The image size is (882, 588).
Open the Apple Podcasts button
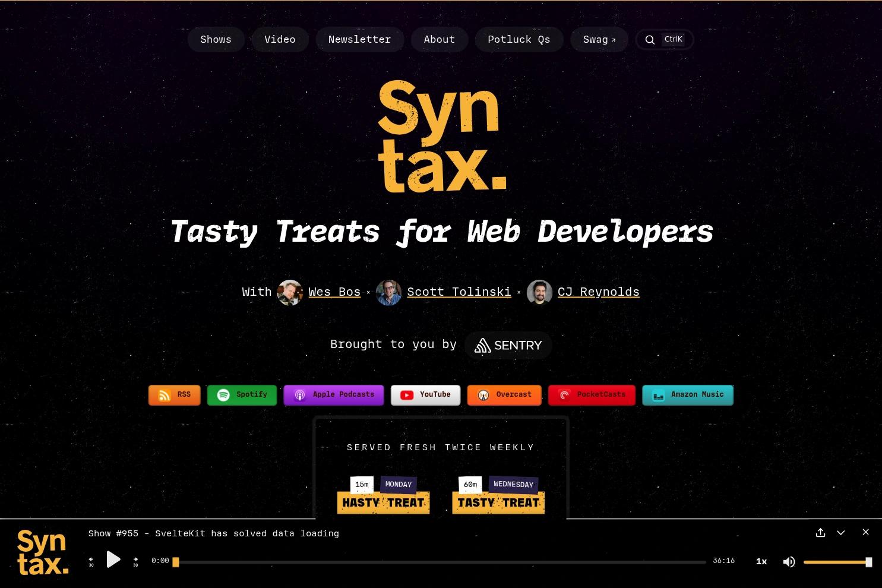coord(334,395)
